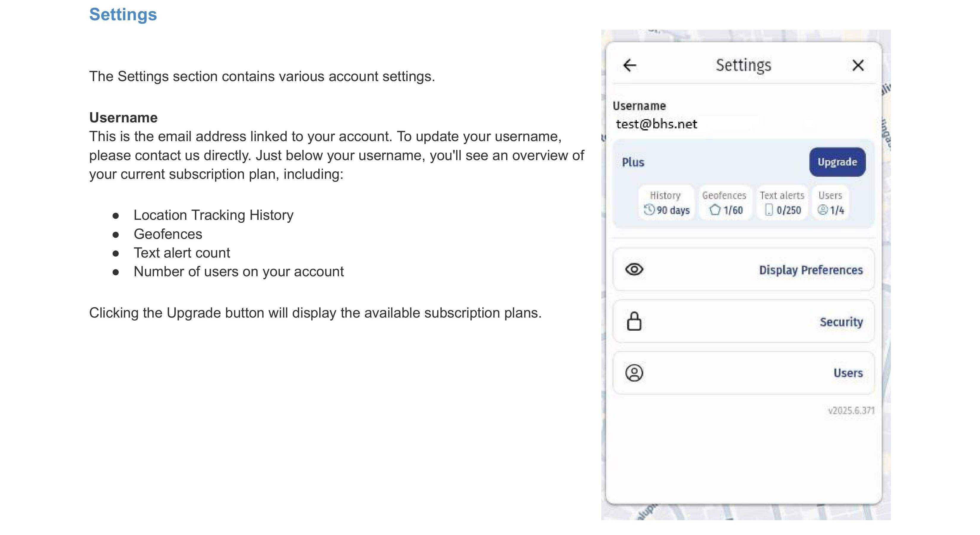Click the version number v2025.6.371

click(x=851, y=411)
